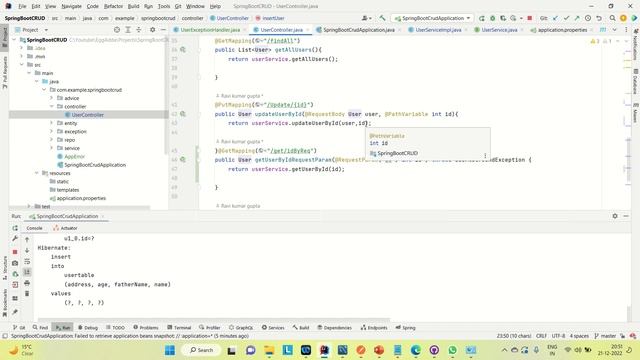
Task: Toggle the Pull Requests side tab
Action: point(4,73)
